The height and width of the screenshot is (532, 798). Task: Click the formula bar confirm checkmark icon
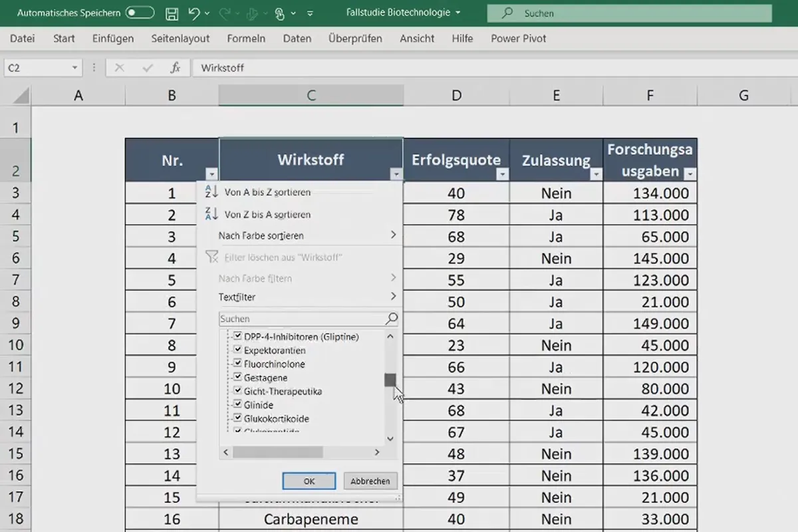[147, 68]
